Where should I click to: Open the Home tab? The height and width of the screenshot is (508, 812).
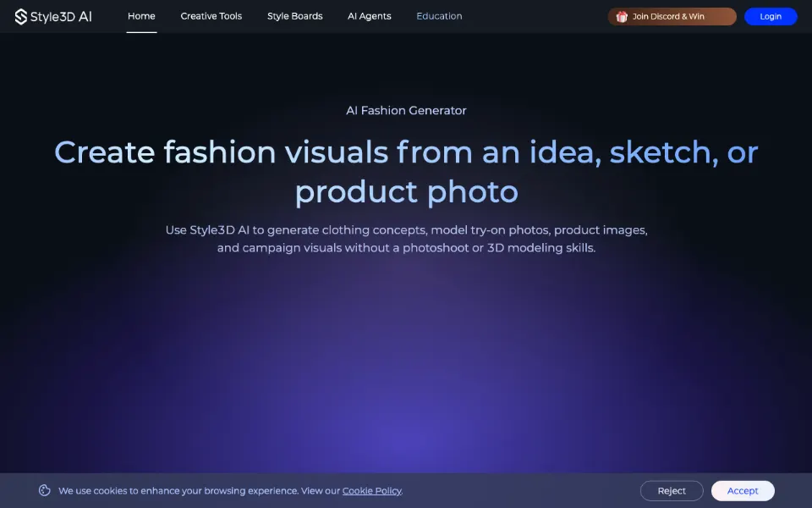141,16
